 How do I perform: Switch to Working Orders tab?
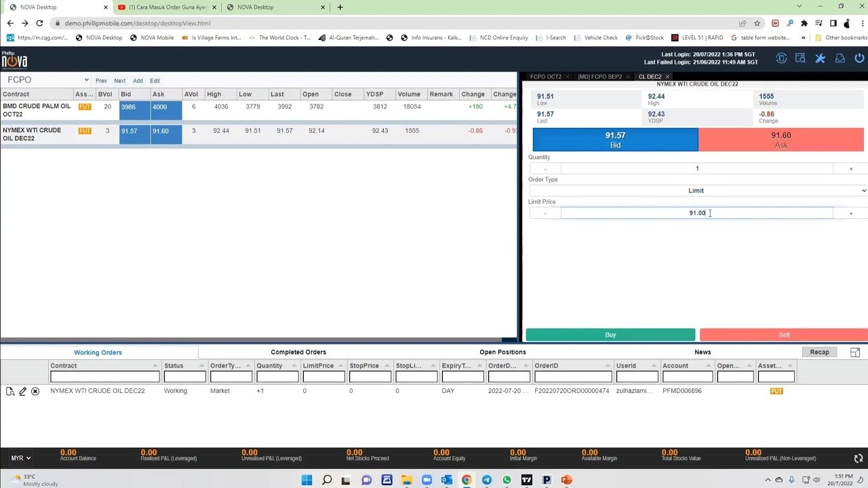coord(98,352)
